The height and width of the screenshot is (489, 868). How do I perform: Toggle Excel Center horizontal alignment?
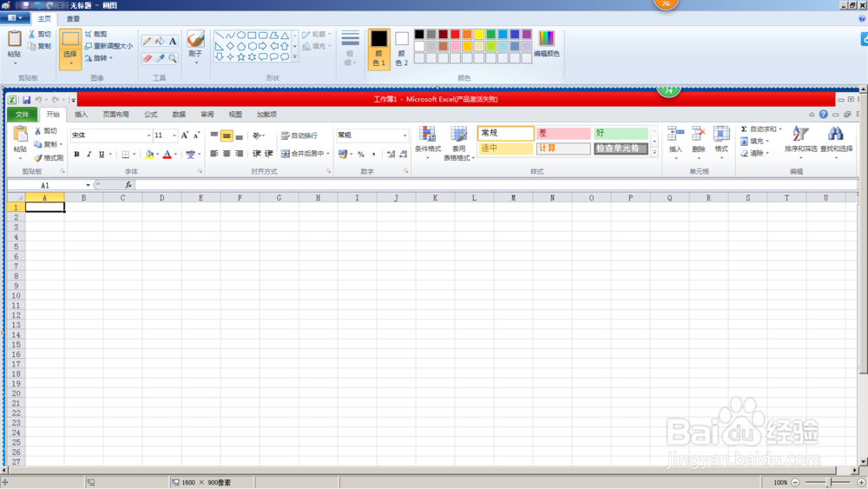227,154
